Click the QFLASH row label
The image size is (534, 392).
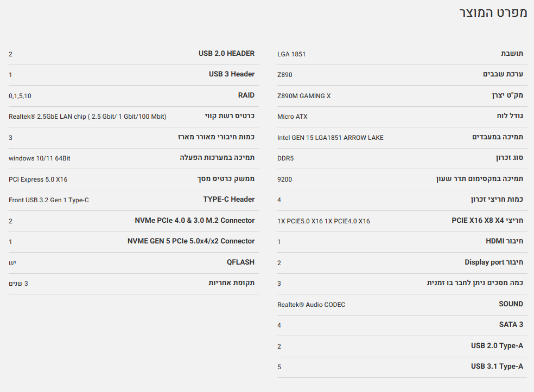point(240,262)
